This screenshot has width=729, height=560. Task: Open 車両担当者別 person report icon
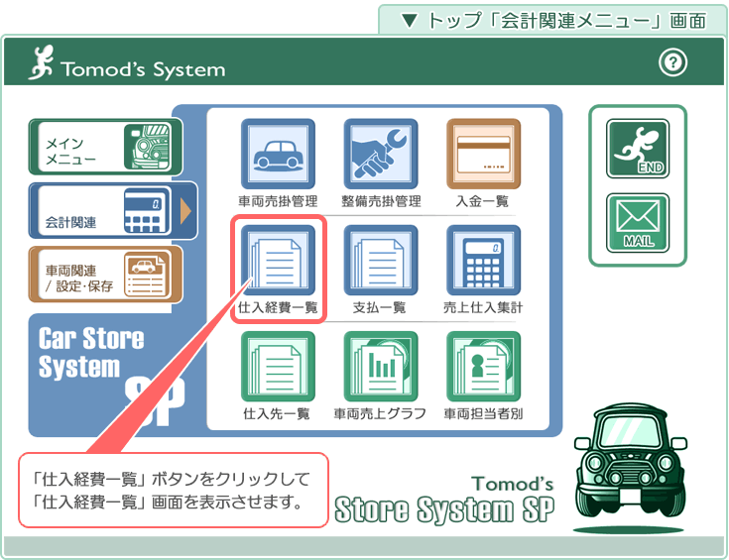(484, 366)
